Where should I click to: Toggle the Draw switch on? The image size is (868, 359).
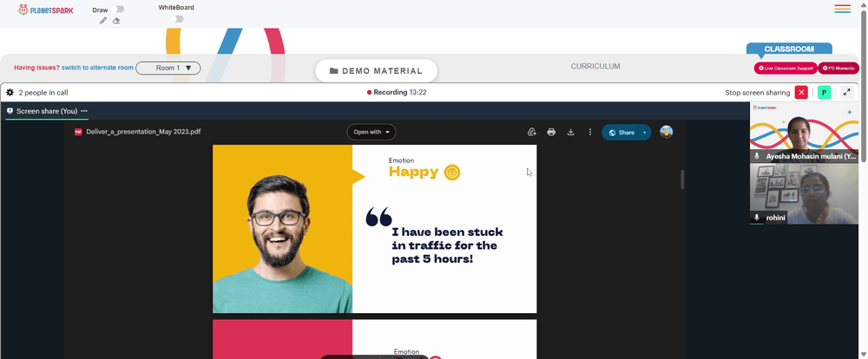pos(117,10)
